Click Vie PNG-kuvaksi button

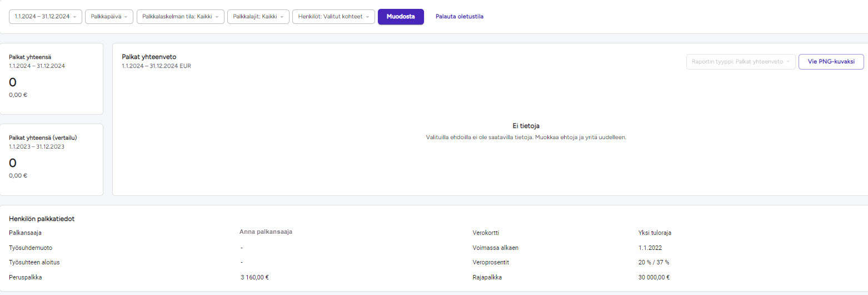[831, 62]
